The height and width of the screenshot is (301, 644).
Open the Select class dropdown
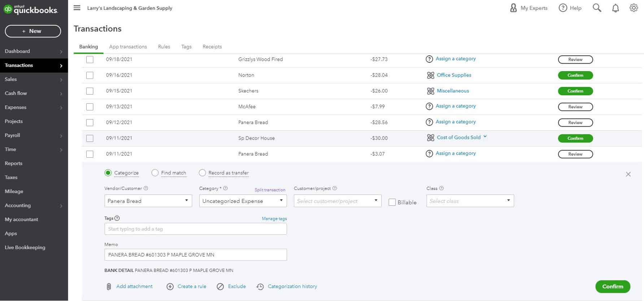(x=470, y=201)
